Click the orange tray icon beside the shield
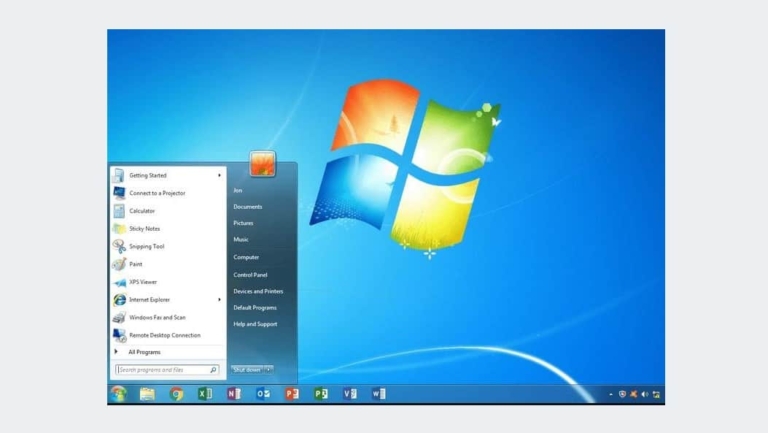 pos(634,394)
